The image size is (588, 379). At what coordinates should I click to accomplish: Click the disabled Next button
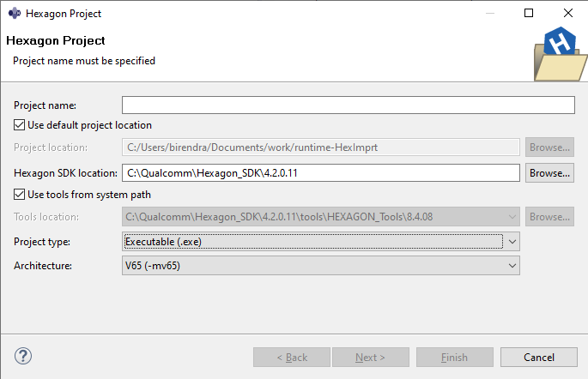point(371,358)
